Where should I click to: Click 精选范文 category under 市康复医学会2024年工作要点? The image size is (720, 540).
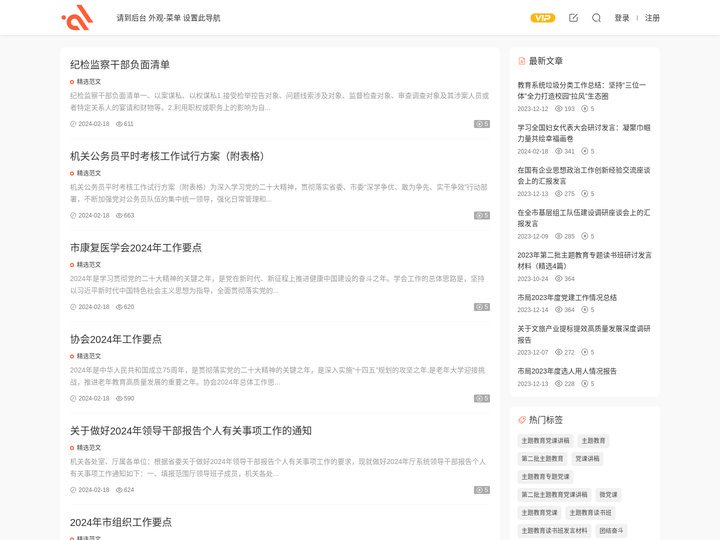[89, 264]
